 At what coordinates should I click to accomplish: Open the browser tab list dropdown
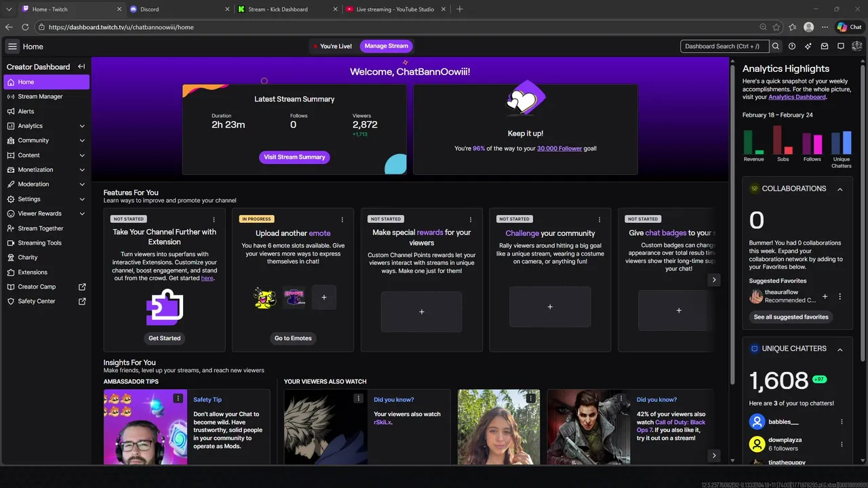click(x=9, y=9)
